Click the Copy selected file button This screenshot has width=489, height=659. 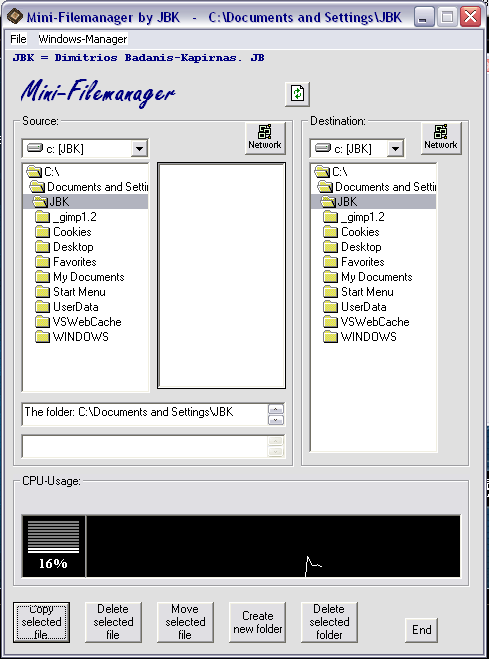(x=41, y=622)
